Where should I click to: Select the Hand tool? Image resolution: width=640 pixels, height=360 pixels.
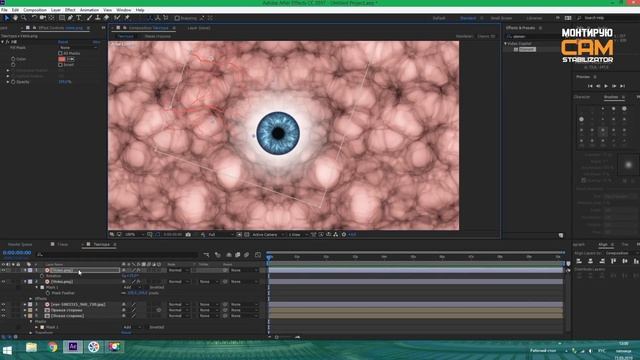[x=15, y=18]
